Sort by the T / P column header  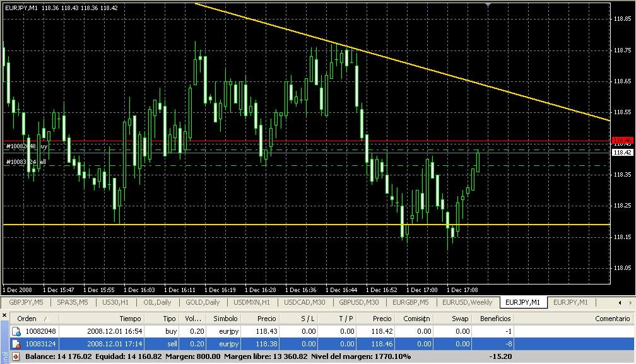tap(337, 319)
